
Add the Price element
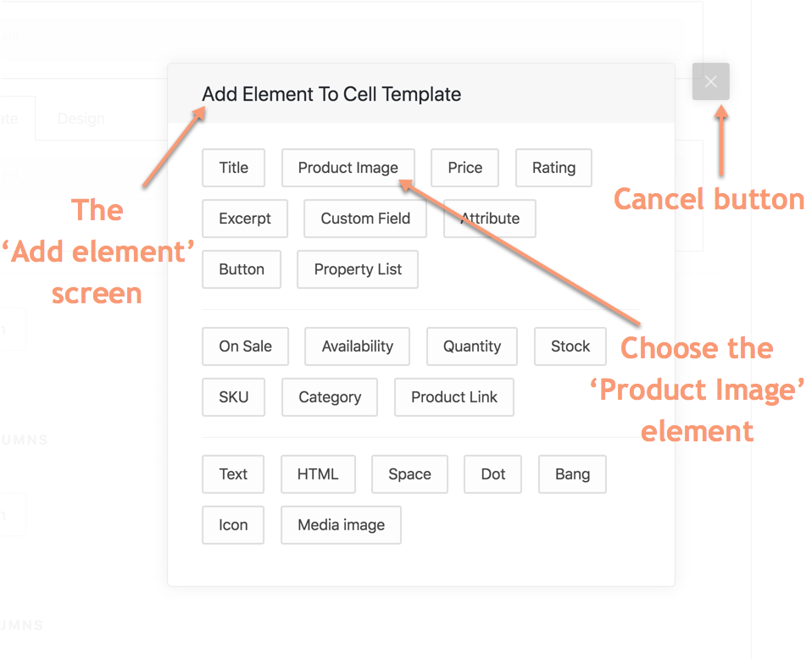464,168
